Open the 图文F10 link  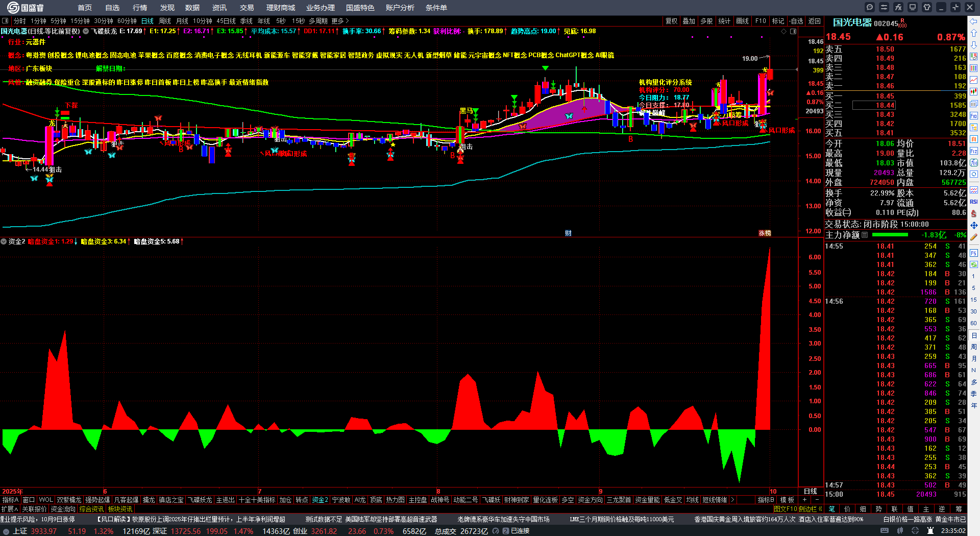[786, 509]
